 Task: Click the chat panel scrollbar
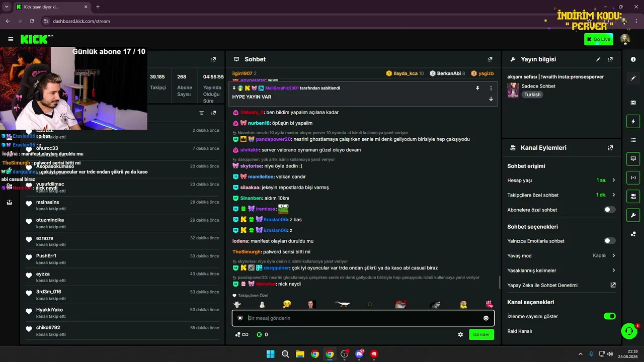click(x=499, y=283)
